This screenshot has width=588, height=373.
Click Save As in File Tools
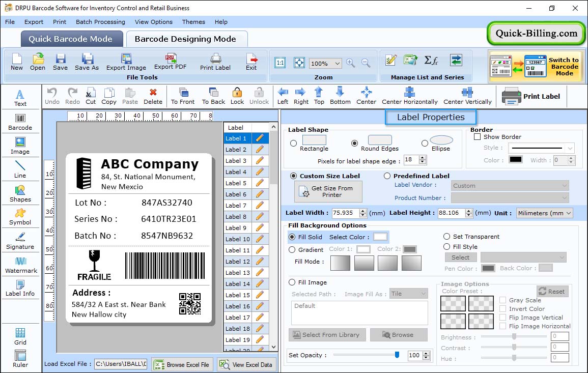click(x=87, y=62)
